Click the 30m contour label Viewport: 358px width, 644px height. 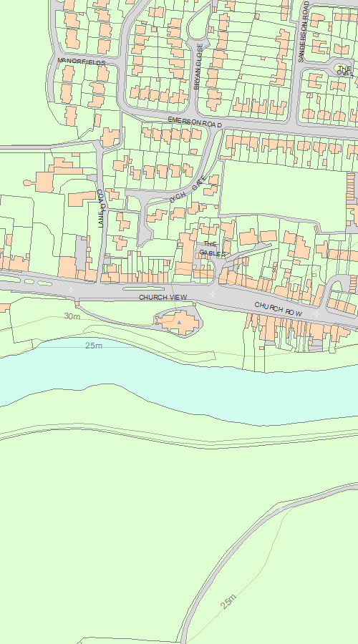coord(72,316)
